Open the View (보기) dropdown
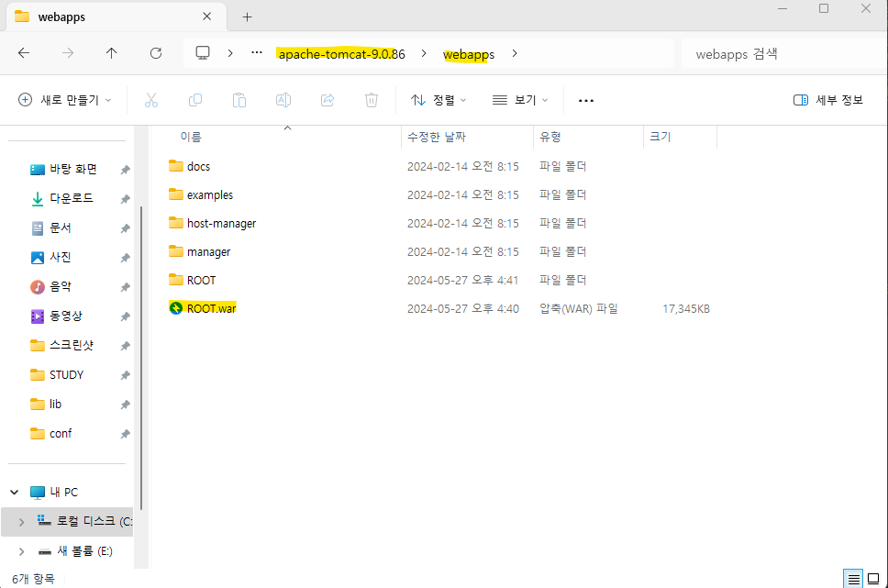888x588 pixels. (x=520, y=100)
